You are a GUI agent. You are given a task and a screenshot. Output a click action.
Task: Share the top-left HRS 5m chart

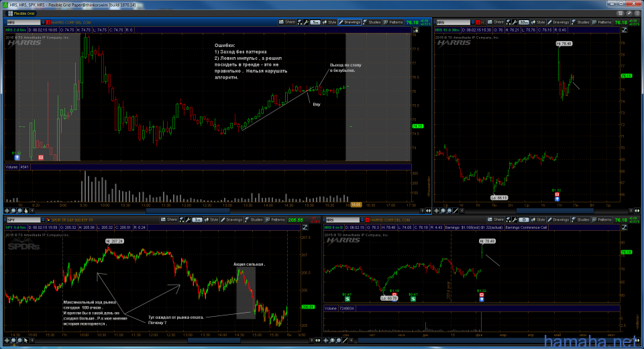[287, 22]
